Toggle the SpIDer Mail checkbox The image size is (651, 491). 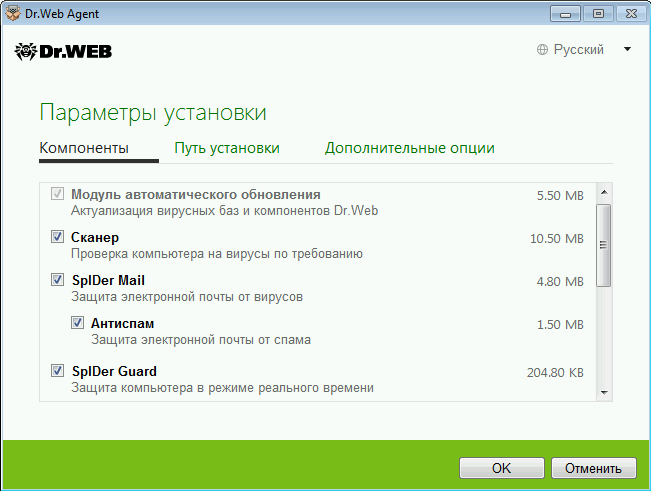(x=57, y=280)
